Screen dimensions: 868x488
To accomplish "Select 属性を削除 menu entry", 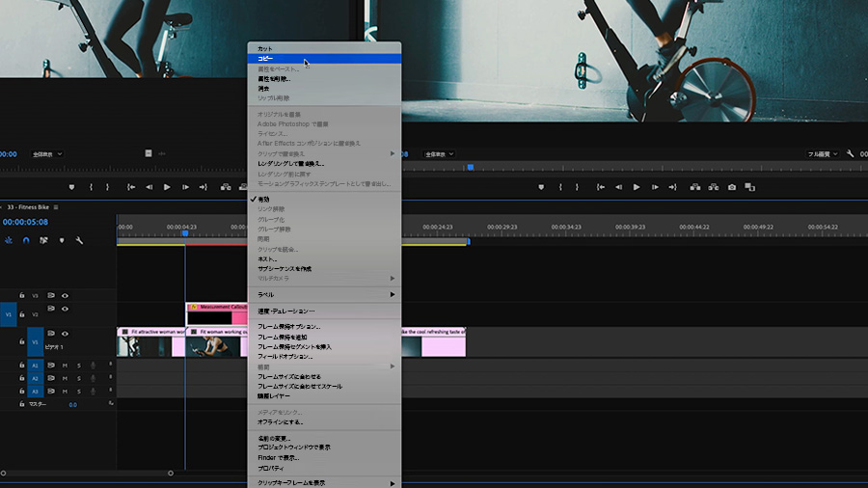I will [x=324, y=79].
